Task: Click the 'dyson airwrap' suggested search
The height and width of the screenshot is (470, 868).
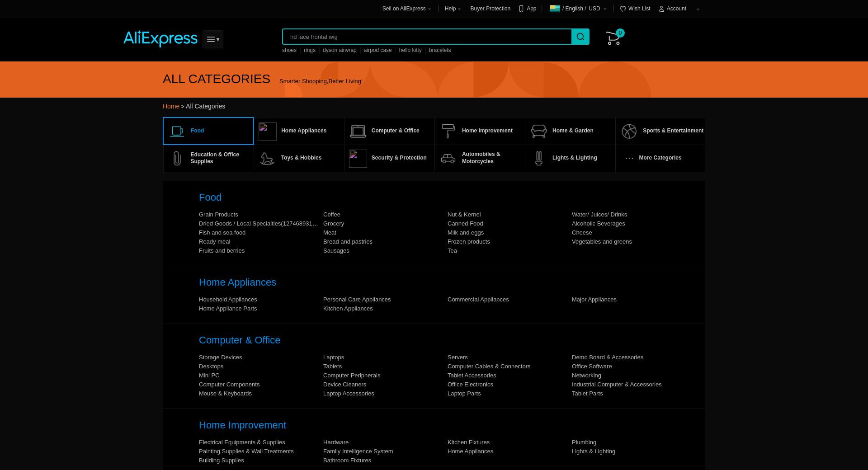Action: coord(340,50)
